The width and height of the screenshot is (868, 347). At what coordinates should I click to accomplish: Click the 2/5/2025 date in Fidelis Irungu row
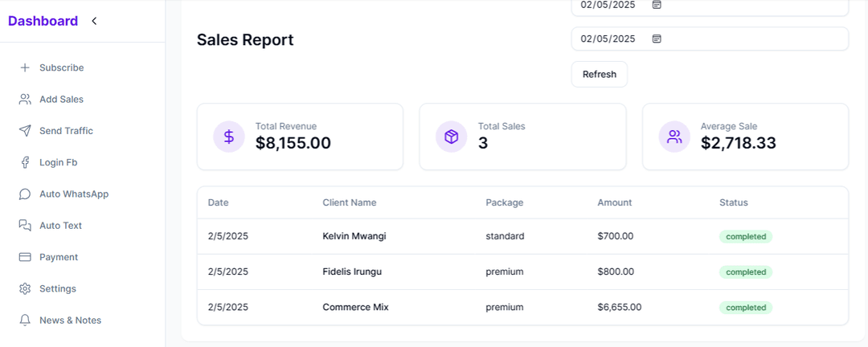[228, 271]
